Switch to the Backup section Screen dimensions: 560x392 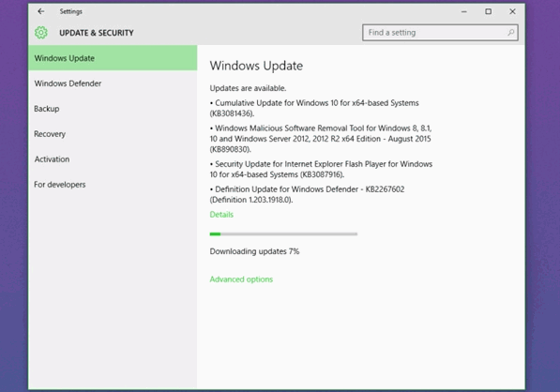pos(113,109)
